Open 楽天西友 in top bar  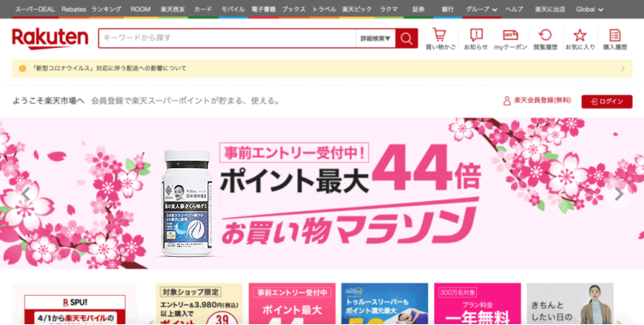point(173,9)
